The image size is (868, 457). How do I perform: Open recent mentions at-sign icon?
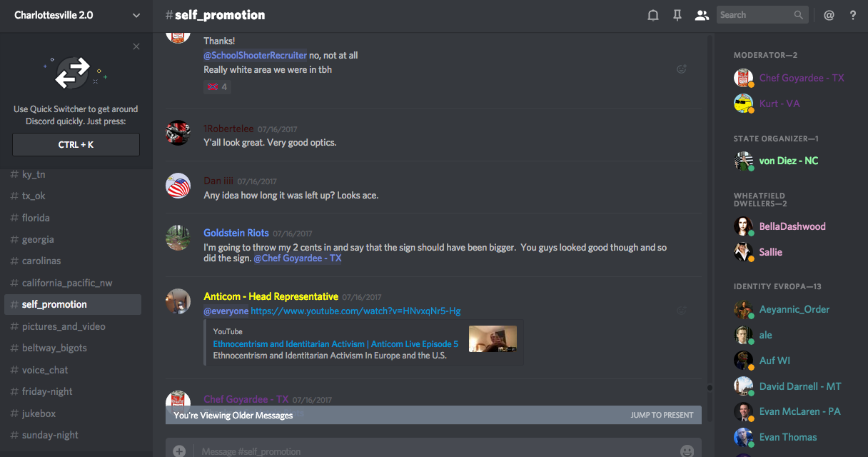829,15
